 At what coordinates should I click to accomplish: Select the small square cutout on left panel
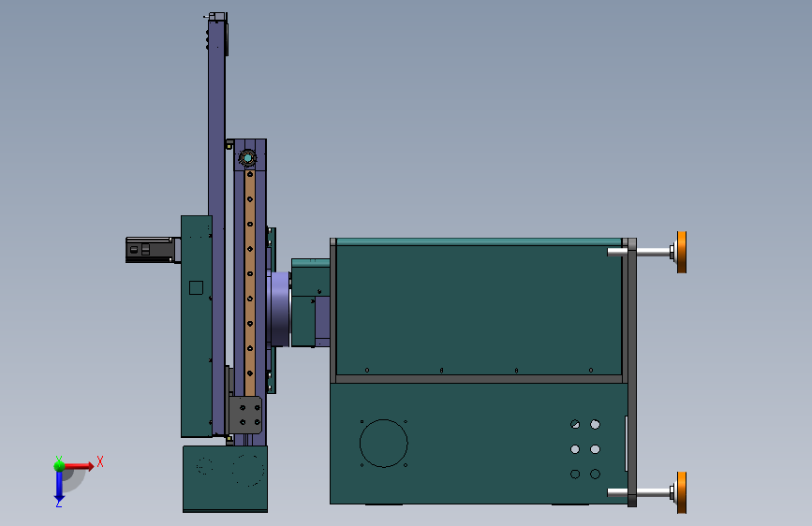point(196,288)
